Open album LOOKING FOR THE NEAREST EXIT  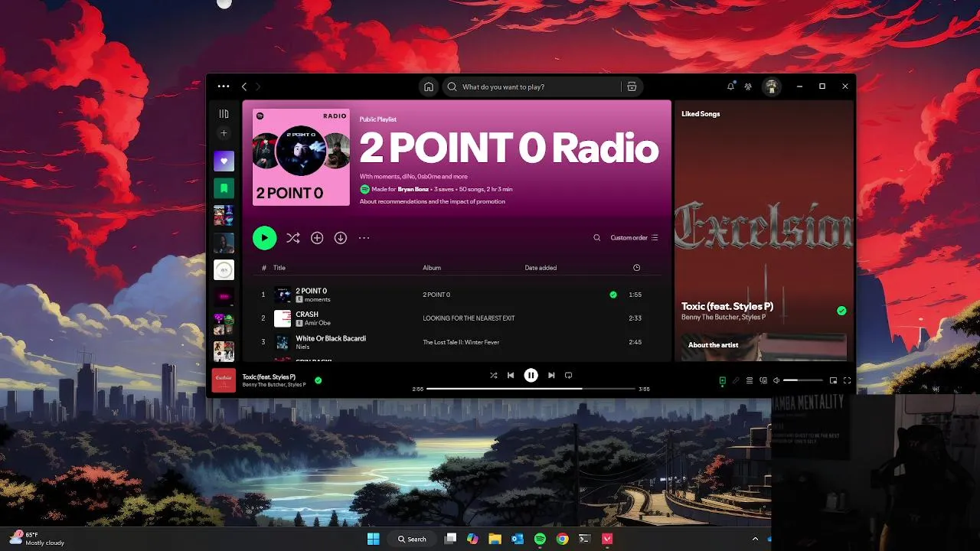(469, 318)
